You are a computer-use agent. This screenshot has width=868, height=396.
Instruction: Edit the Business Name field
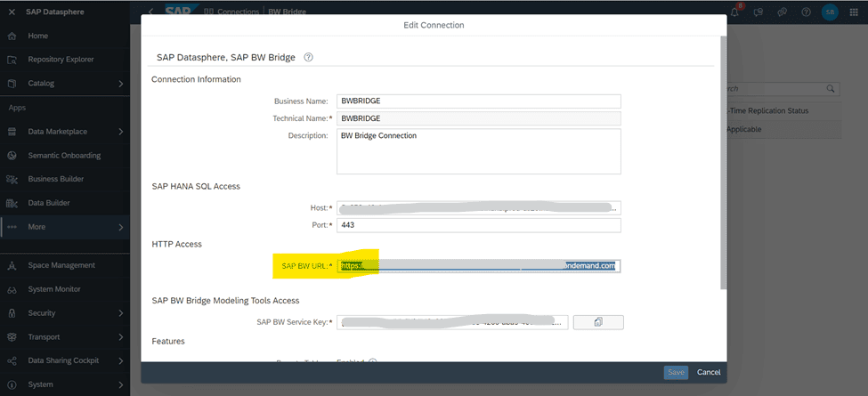click(x=479, y=101)
